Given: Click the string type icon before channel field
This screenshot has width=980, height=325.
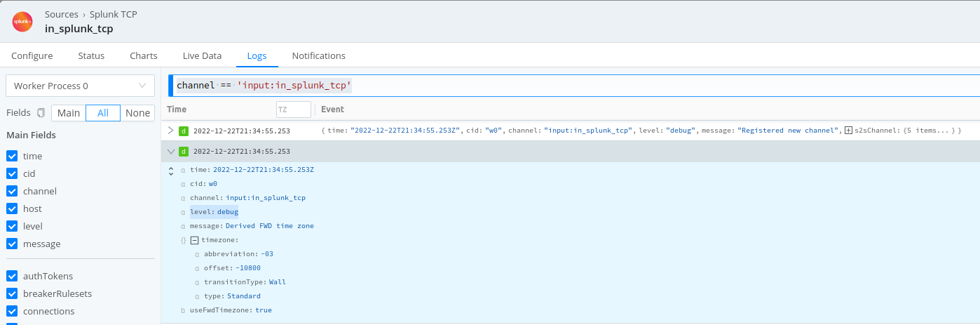Looking at the screenshot, I should [183, 198].
